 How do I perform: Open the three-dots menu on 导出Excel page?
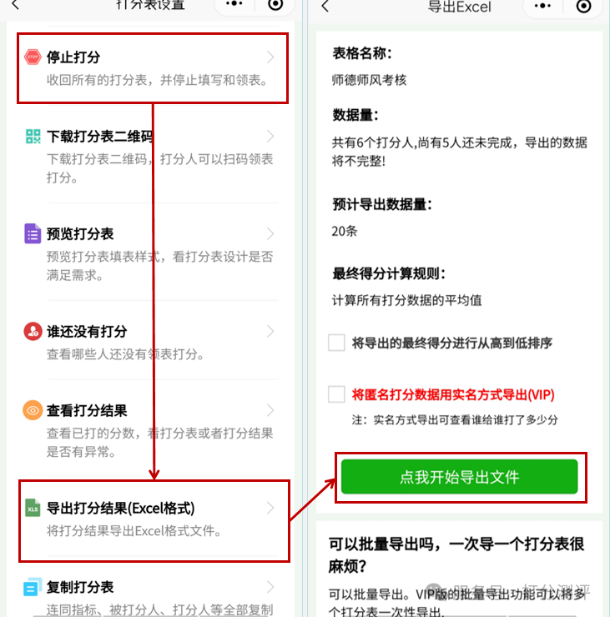[x=543, y=6]
